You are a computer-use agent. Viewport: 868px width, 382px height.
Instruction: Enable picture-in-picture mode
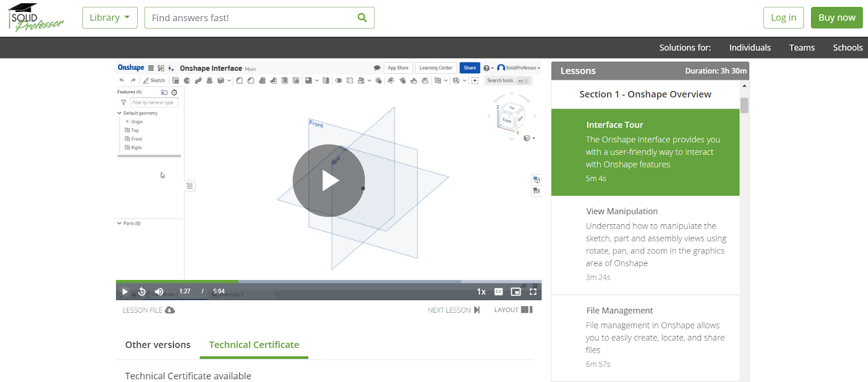tap(516, 292)
